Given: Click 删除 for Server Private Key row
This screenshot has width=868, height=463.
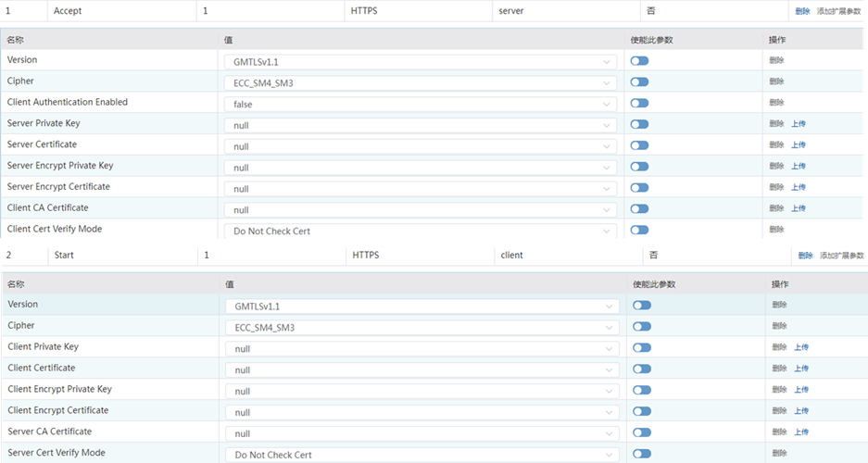Looking at the screenshot, I should tap(776, 123).
